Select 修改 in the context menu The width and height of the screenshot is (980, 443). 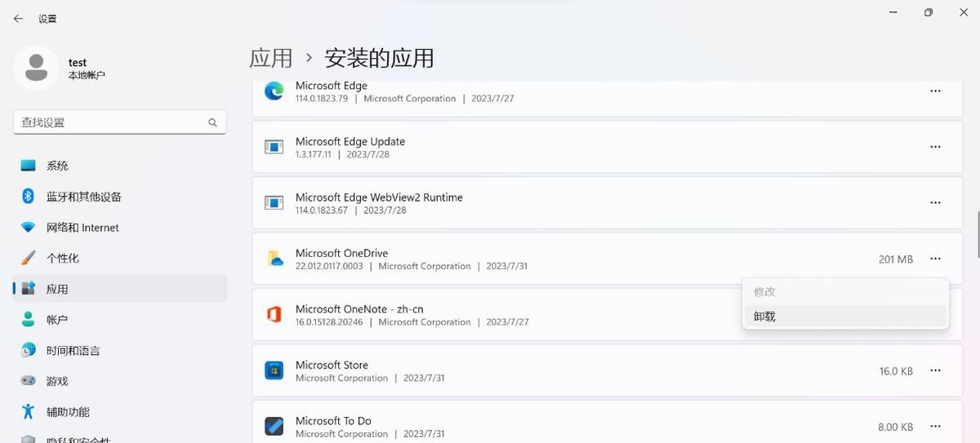[x=845, y=292]
